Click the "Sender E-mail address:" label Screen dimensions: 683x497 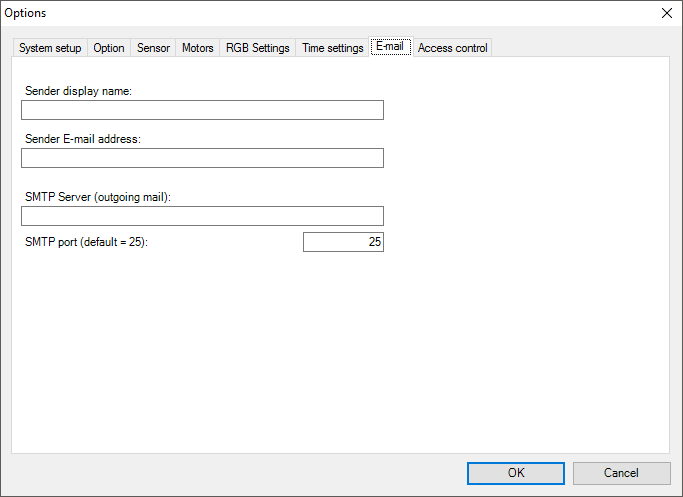pyautogui.click(x=83, y=139)
